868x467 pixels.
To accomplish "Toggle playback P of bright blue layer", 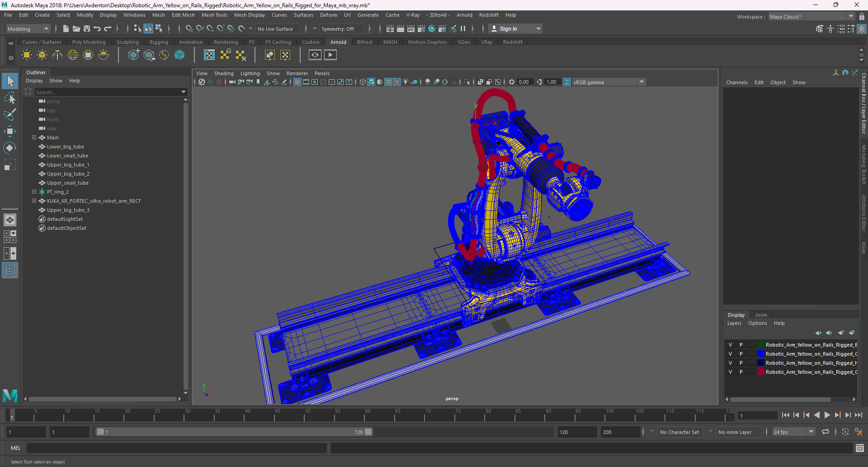I will [741, 354].
